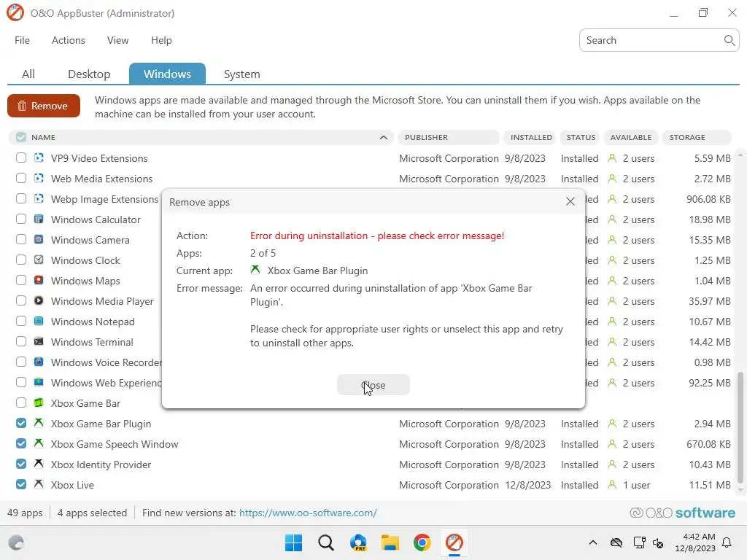Click the Windows Camera app icon

(x=39, y=239)
